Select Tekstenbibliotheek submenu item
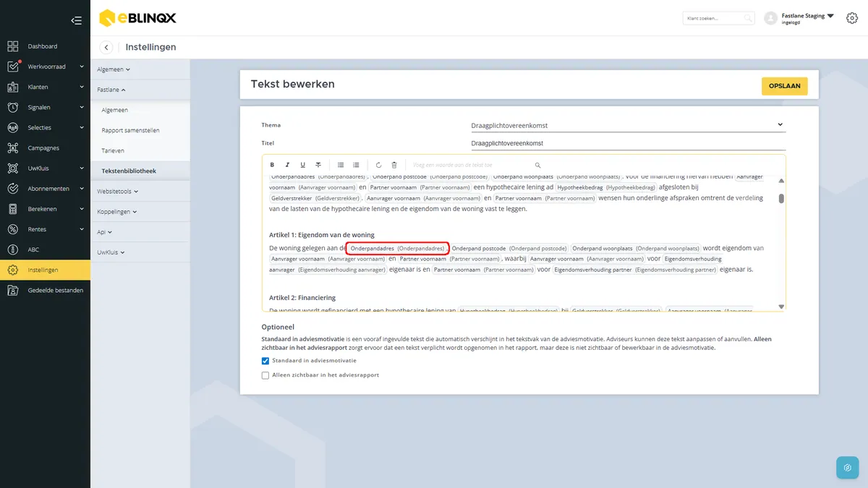The width and height of the screenshot is (868, 488). pos(129,171)
